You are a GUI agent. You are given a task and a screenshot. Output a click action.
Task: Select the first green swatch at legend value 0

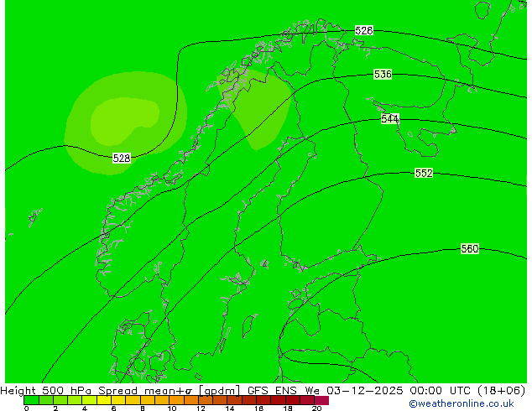[31, 400]
